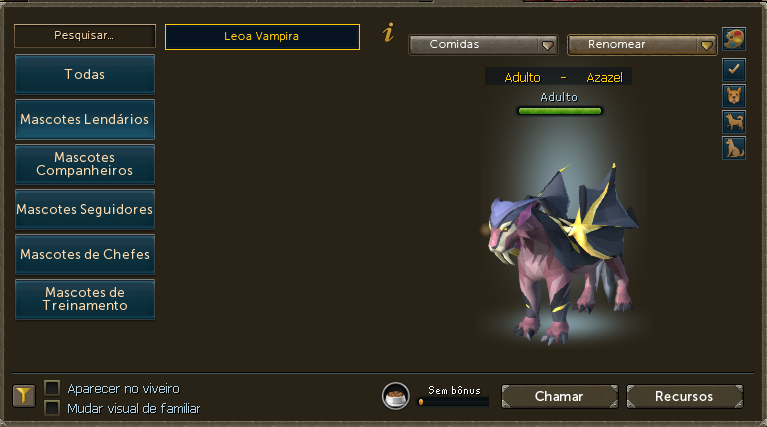Select the standing dog pose icon
The image size is (767, 427).
734,122
